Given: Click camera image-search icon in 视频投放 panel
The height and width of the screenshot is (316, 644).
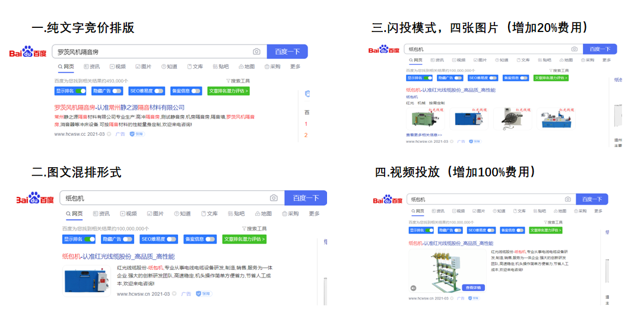Looking at the screenshot, I should 568,199.
